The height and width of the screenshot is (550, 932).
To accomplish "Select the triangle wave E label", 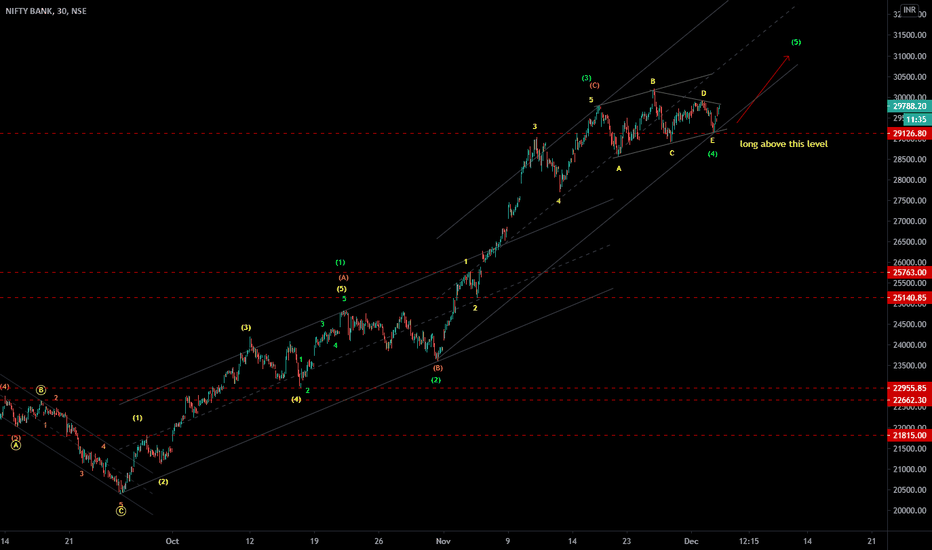I will [x=713, y=141].
